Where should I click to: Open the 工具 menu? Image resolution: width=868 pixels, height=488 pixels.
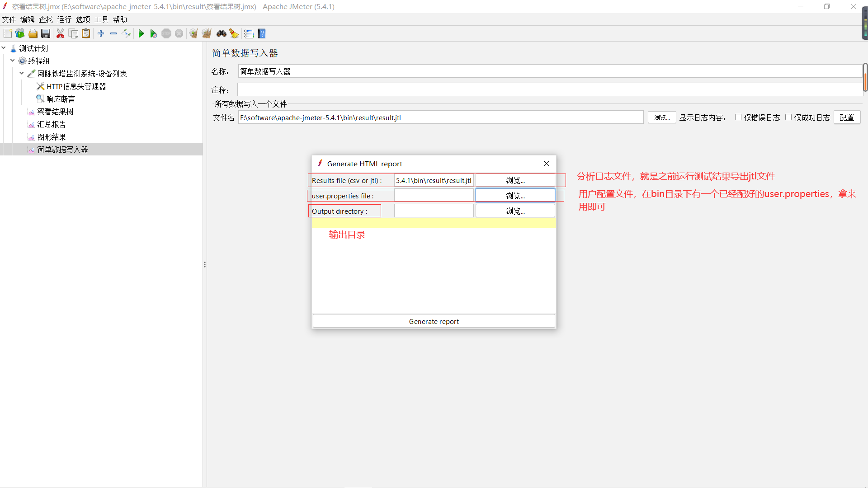(101, 19)
